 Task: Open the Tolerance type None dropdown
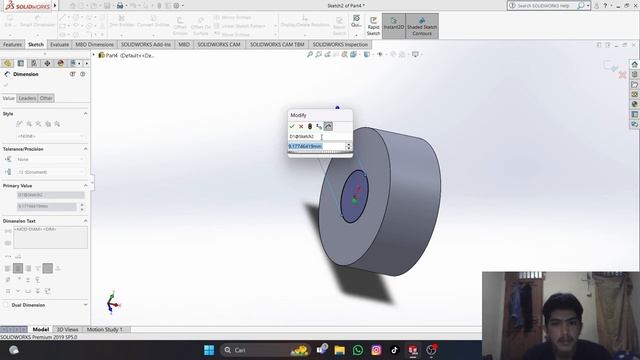(x=51, y=160)
